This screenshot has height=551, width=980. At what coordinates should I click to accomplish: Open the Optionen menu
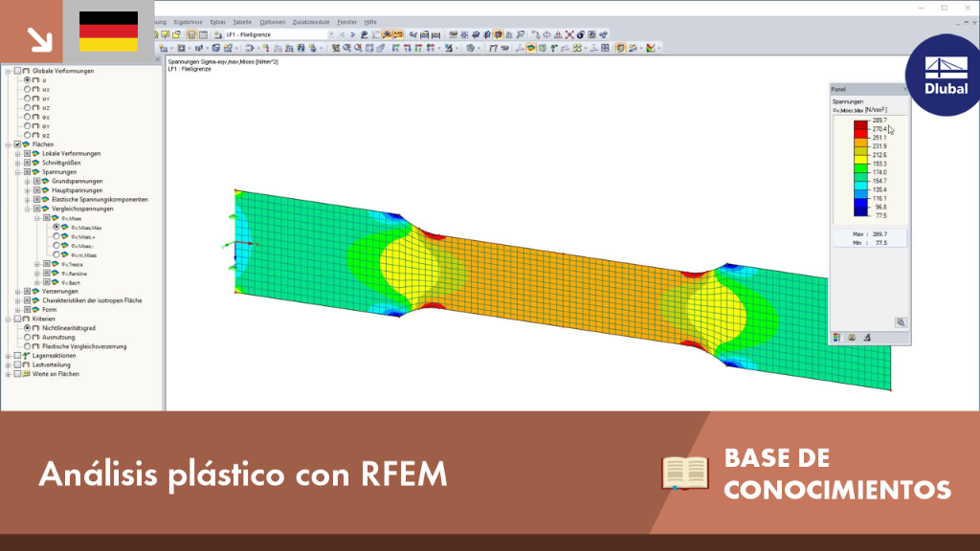coord(272,22)
